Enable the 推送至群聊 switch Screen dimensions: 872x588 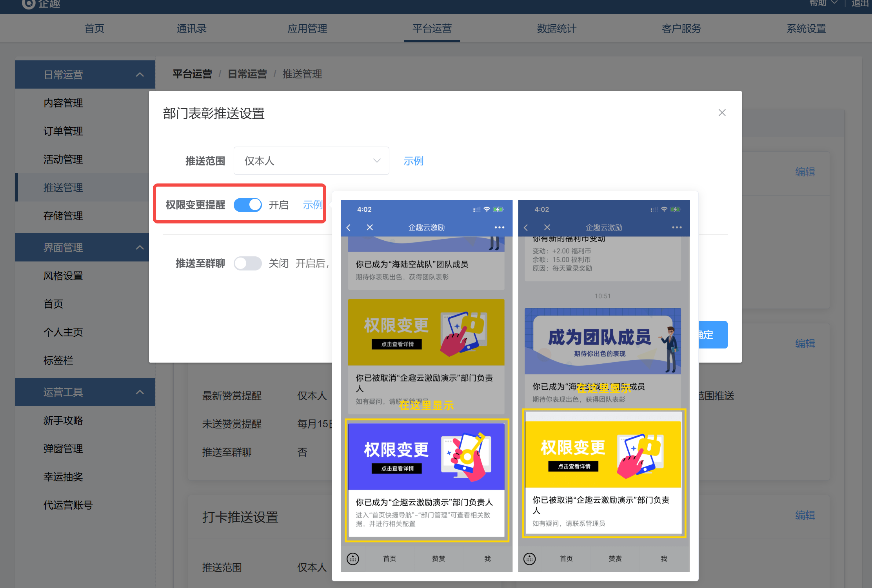(x=248, y=263)
